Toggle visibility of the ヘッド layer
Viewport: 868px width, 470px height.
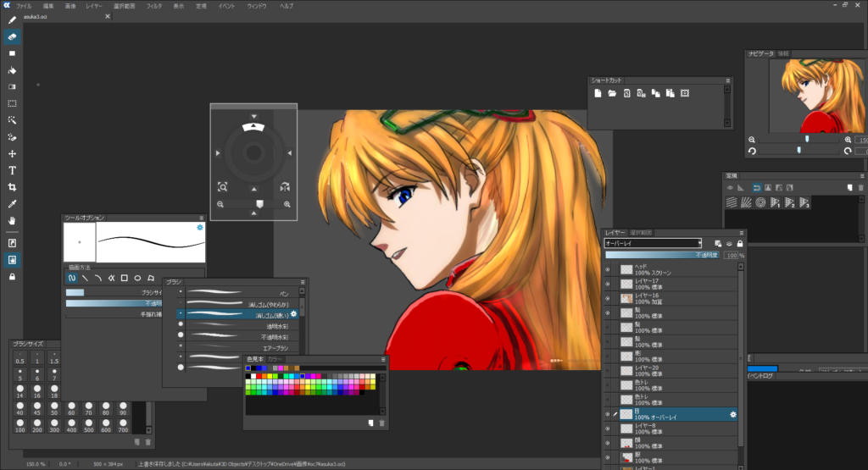(x=607, y=269)
